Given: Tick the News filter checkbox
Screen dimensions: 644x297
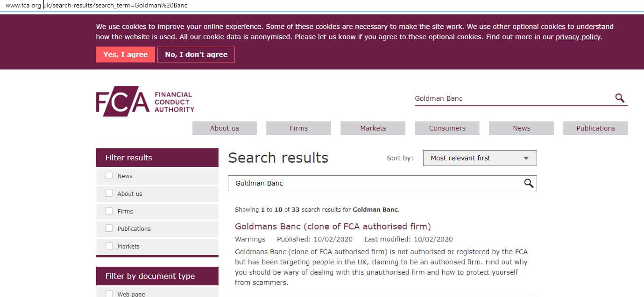Looking at the screenshot, I should [x=109, y=176].
